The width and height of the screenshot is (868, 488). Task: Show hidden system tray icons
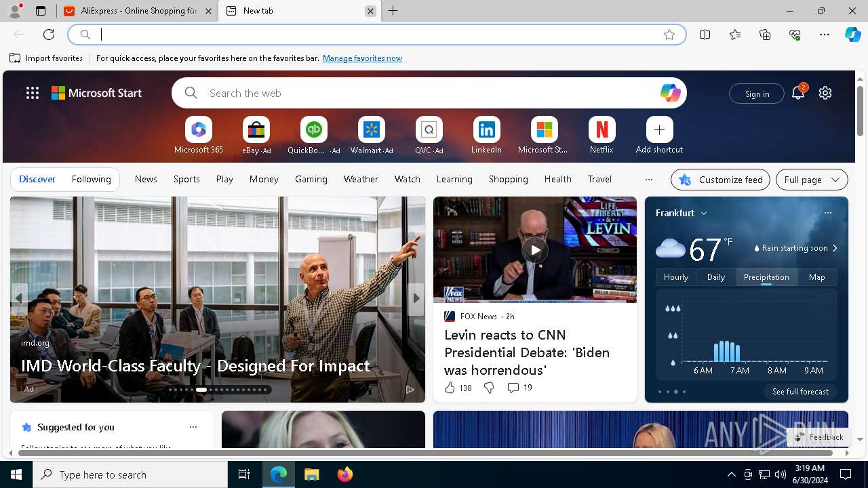731,474
